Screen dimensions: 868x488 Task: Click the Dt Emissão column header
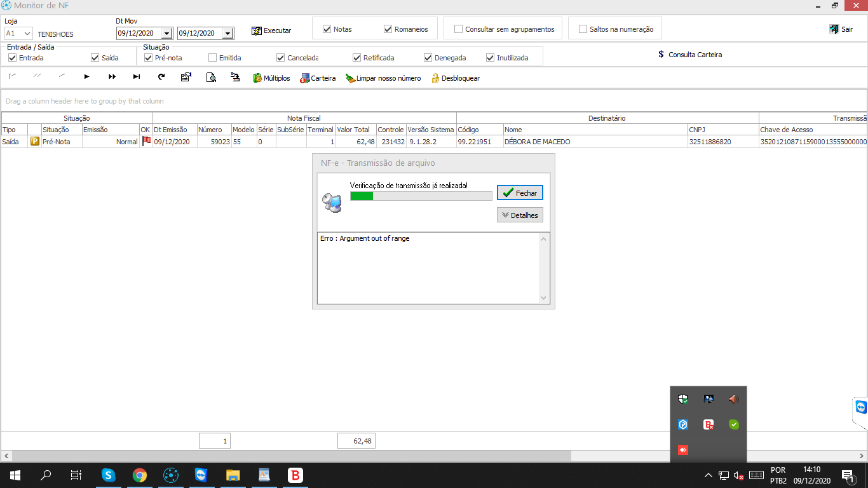point(175,130)
